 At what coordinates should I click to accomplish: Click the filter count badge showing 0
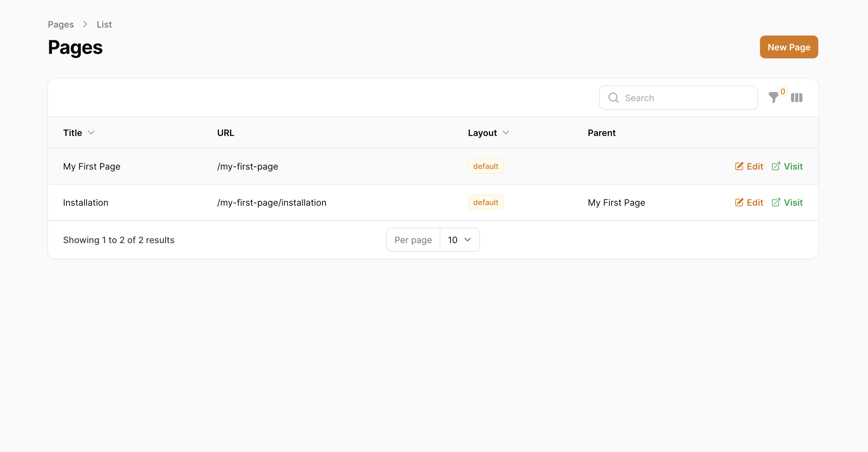(x=783, y=91)
